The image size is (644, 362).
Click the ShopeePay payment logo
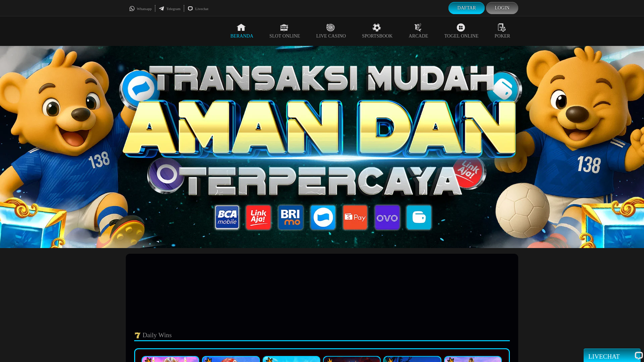pos(355,218)
